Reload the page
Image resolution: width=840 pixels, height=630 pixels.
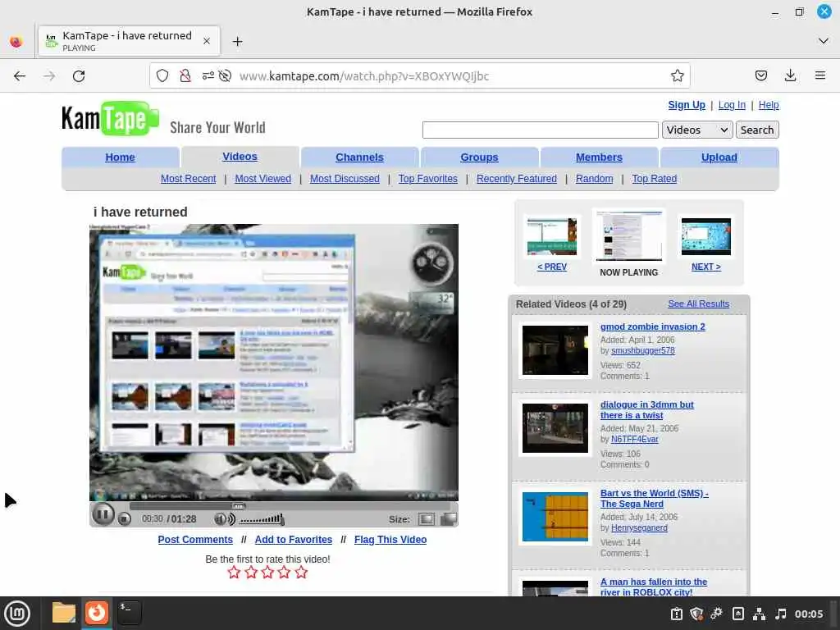(79, 76)
